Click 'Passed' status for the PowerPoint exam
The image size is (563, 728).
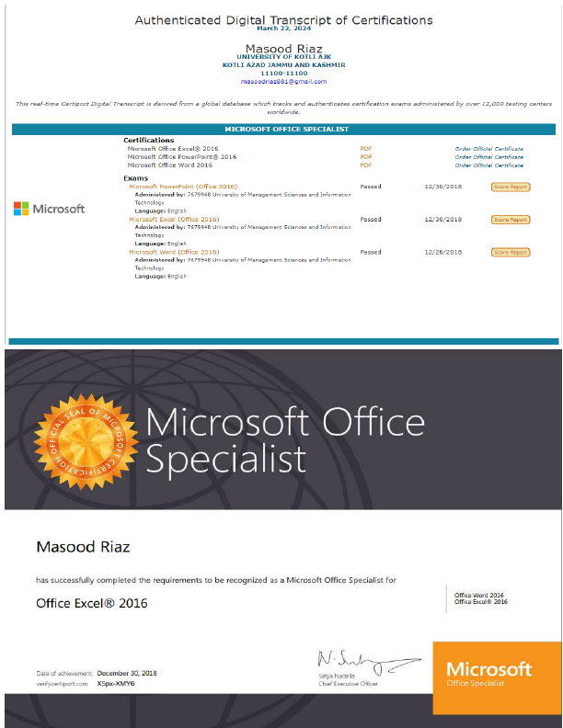[370, 187]
